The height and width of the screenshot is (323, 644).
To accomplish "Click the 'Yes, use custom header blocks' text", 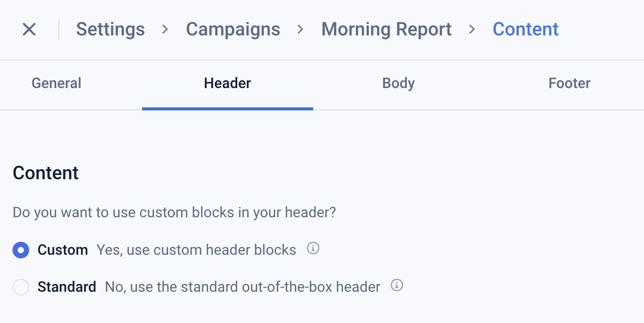I will pyautogui.click(x=196, y=250).
